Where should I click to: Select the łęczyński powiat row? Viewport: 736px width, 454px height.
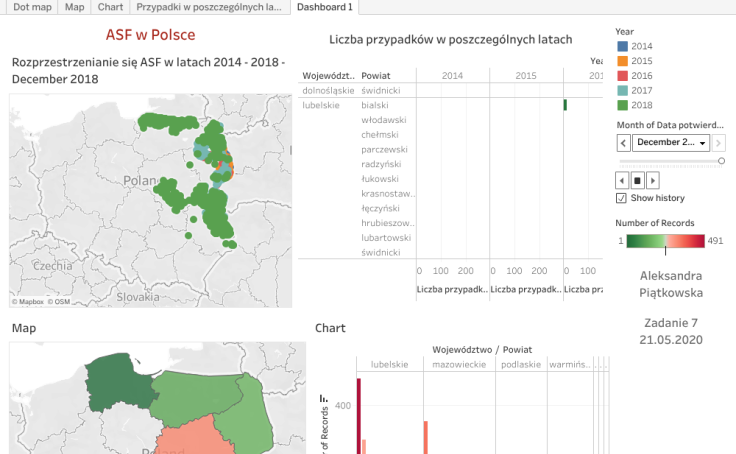(x=380, y=208)
